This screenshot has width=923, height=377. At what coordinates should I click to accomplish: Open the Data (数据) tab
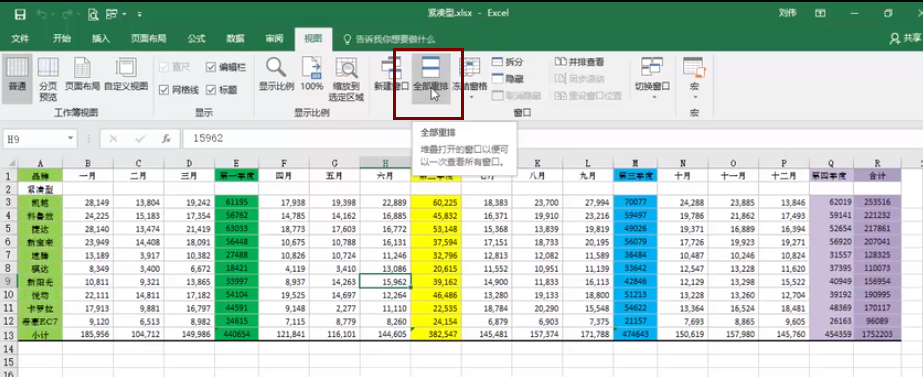tap(235, 39)
